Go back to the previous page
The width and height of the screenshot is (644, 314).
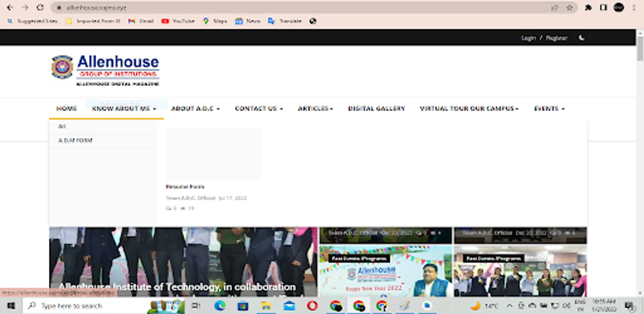(10, 7)
